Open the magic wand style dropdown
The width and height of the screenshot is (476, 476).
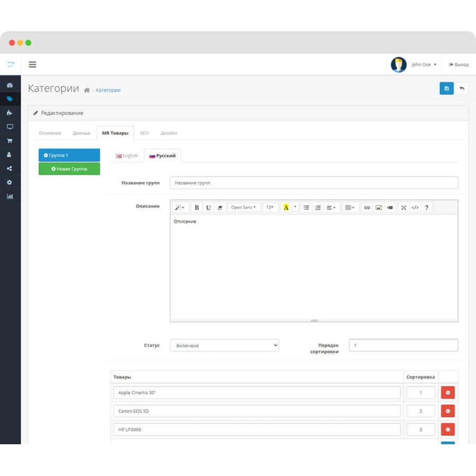click(180, 208)
